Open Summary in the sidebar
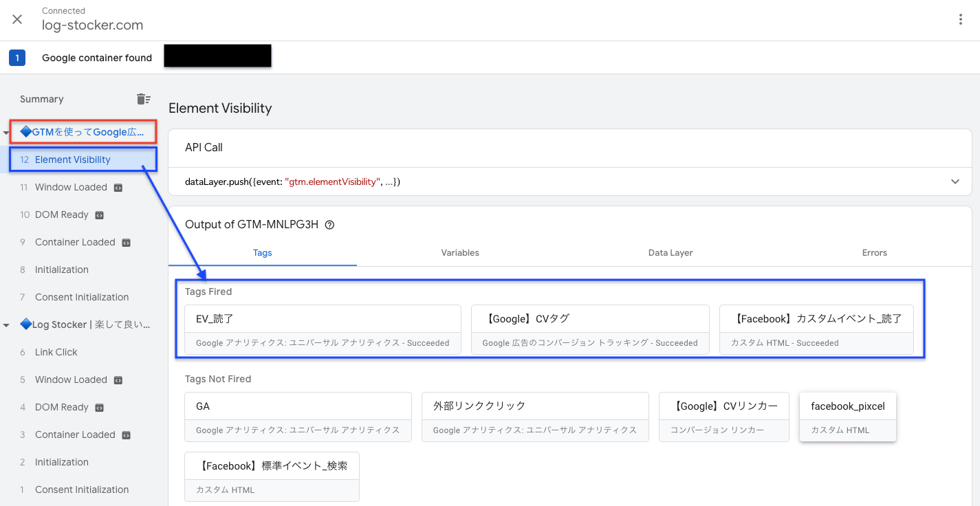This screenshot has width=980, height=506. click(x=42, y=99)
